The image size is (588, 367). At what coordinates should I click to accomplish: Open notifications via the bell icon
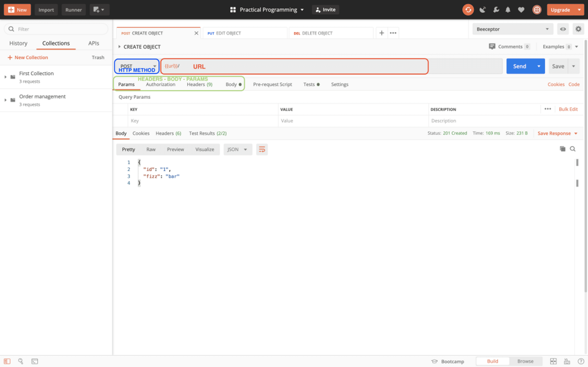click(508, 10)
